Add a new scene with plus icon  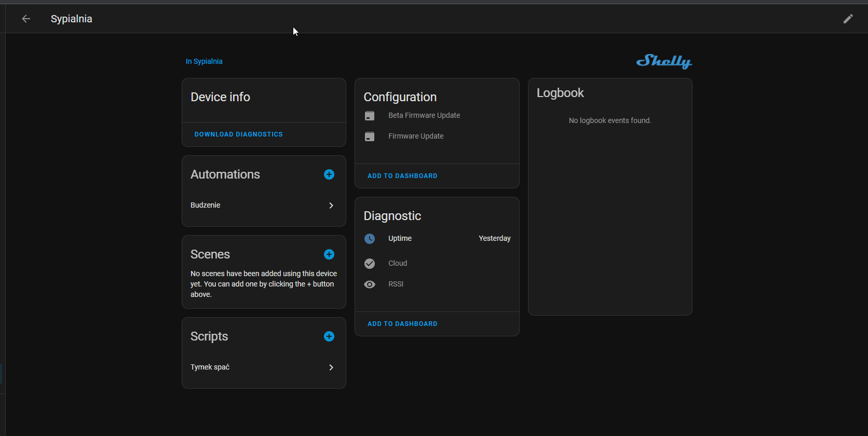pyautogui.click(x=329, y=254)
